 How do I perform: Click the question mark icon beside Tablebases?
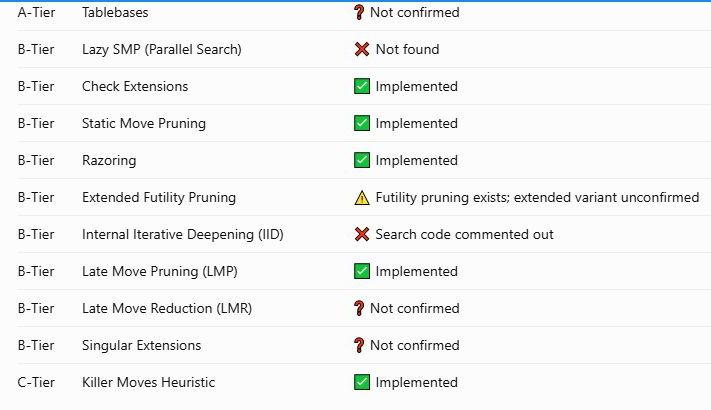coord(359,12)
